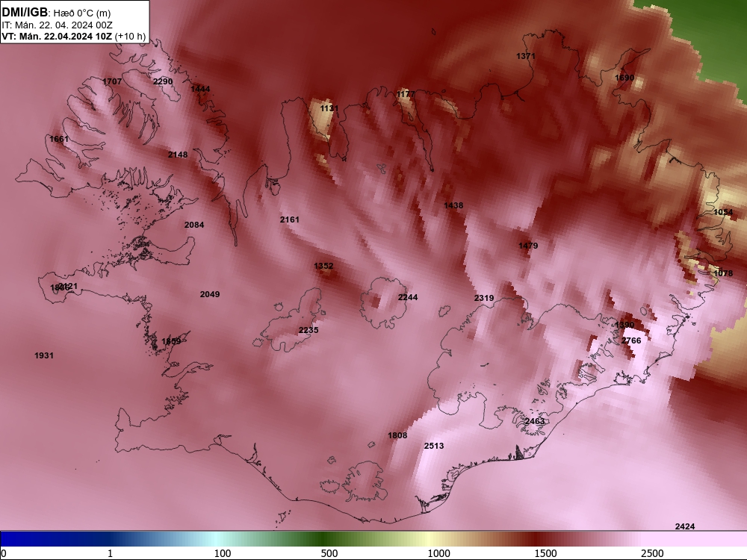
Task: Click the 'VT: Mán. 22.04.2024 10Z' line
Action: coord(57,36)
